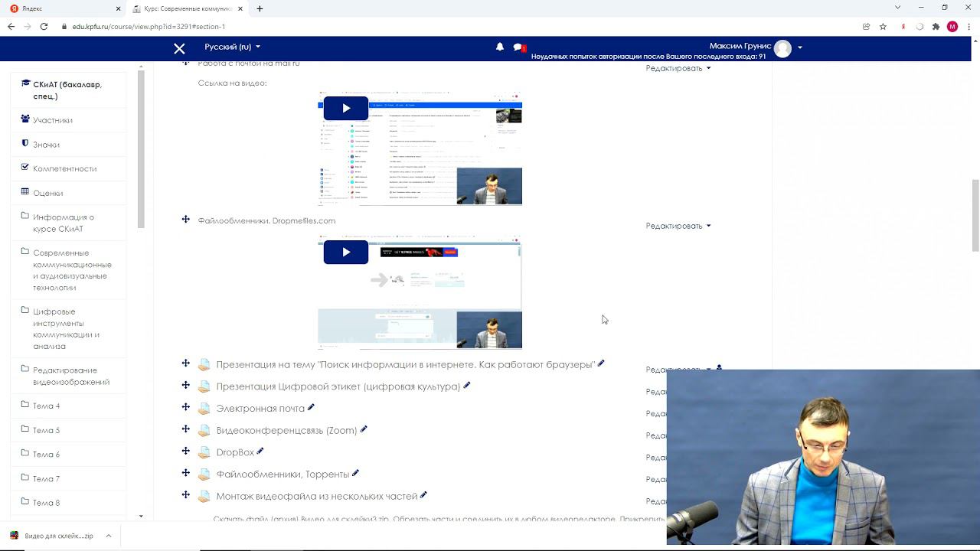Open Презентация Поиск информации в интернете link
Screen dimensions: 980x551
click(x=405, y=365)
